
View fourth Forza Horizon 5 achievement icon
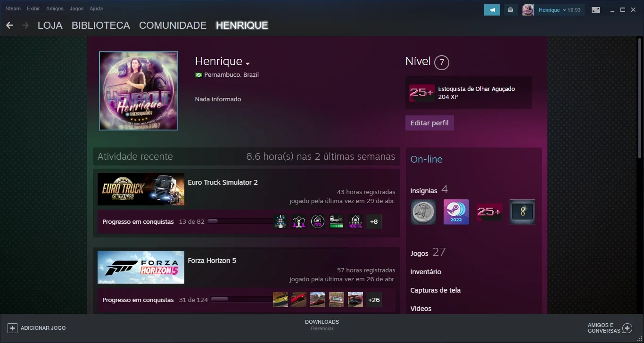click(337, 300)
